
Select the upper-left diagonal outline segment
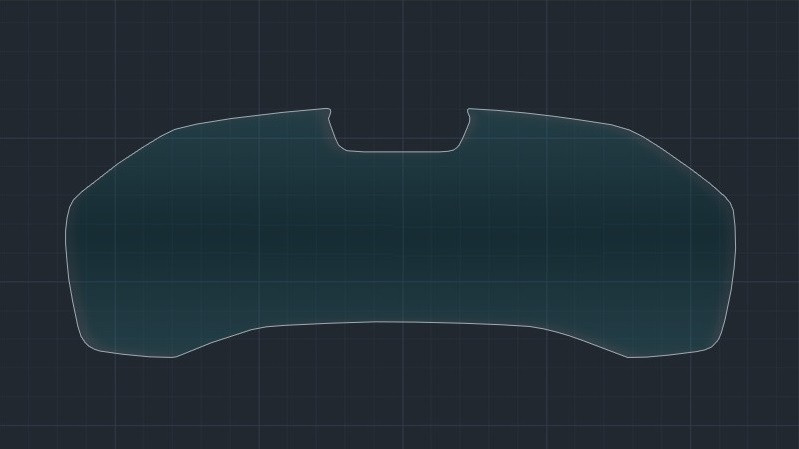pyautogui.click(x=120, y=162)
